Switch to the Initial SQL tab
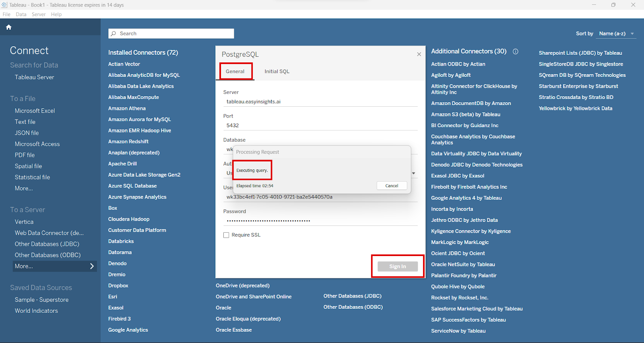Viewport: 644px width, 343px height. (x=277, y=71)
